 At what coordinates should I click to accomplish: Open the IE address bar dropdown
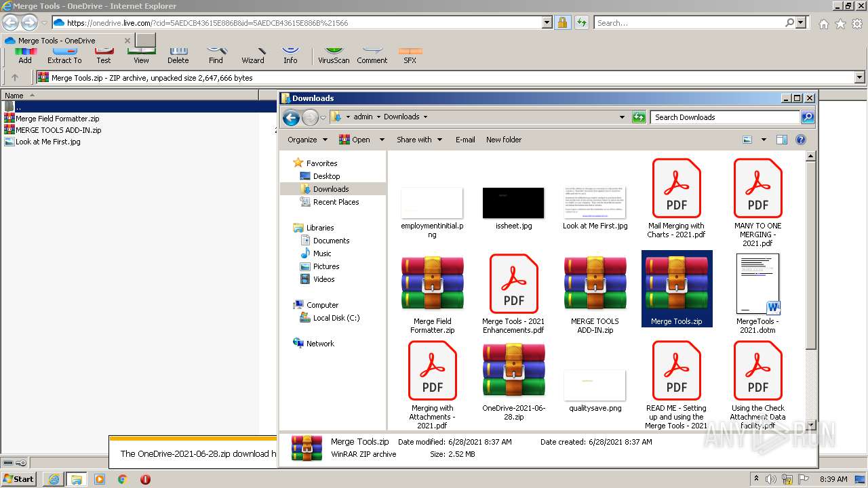pyautogui.click(x=547, y=23)
